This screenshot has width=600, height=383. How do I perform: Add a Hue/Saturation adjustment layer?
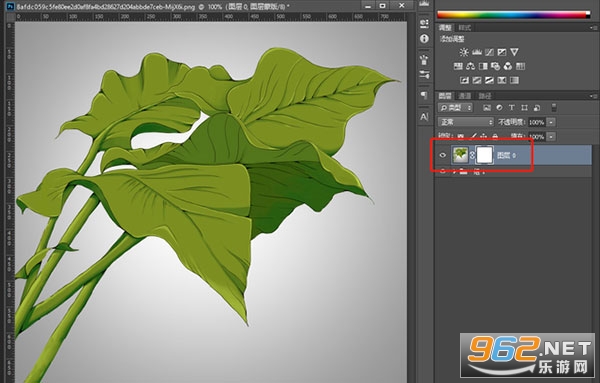458,66
